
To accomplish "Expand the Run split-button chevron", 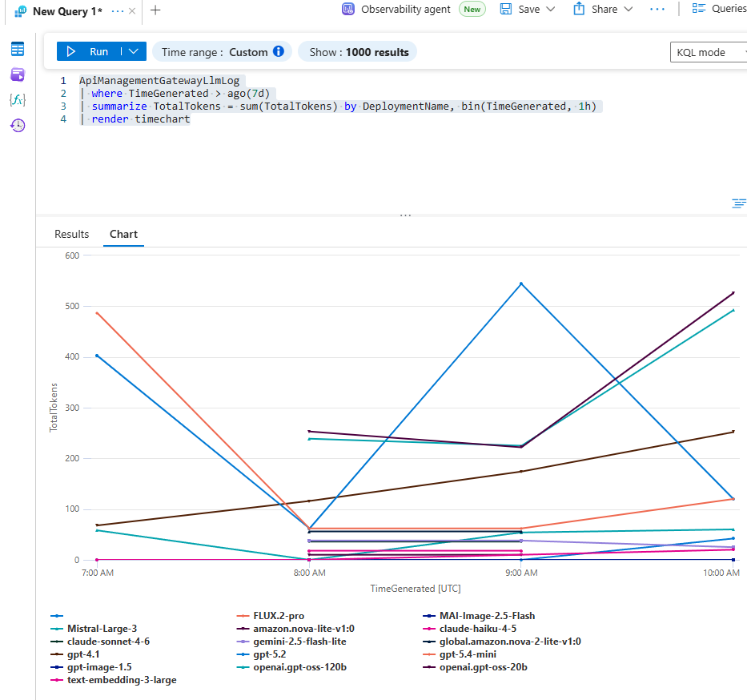I will tap(134, 51).
